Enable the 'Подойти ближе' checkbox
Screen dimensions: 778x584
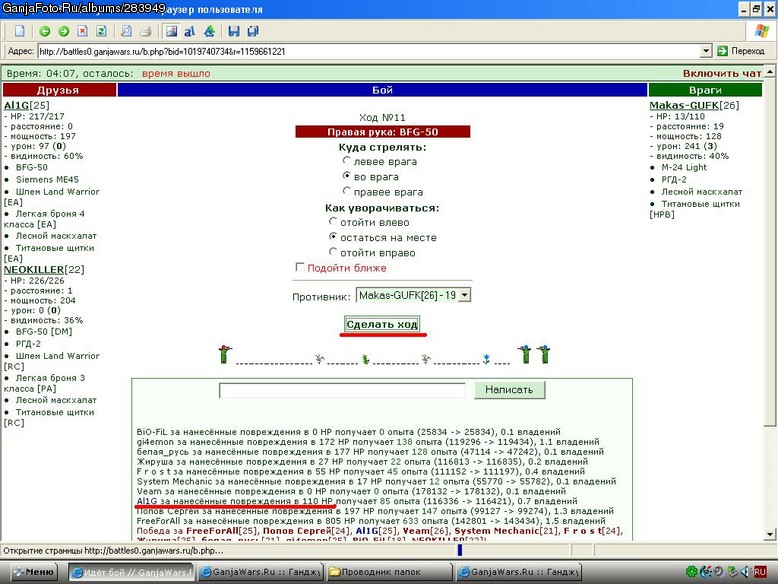(x=300, y=267)
